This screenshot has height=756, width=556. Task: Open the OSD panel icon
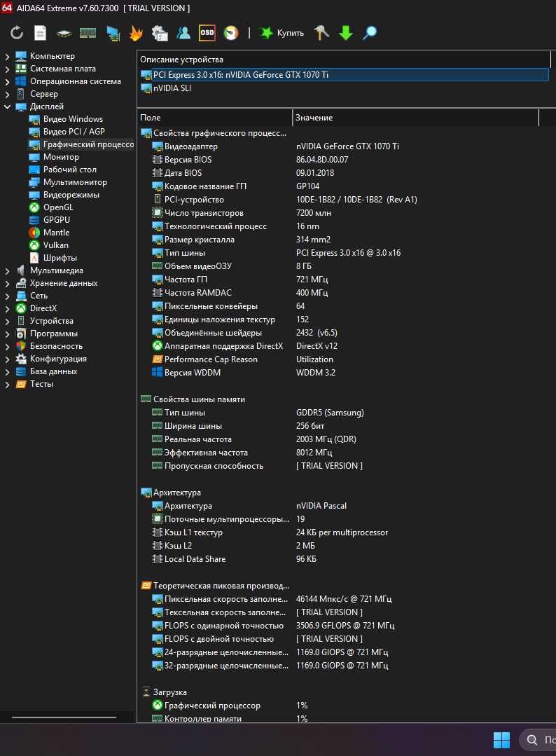pyautogui.click(x=207, y=33)
